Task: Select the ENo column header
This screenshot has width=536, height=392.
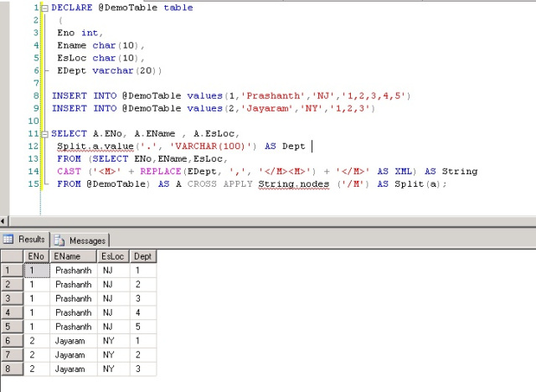Action: click(37, 256)
